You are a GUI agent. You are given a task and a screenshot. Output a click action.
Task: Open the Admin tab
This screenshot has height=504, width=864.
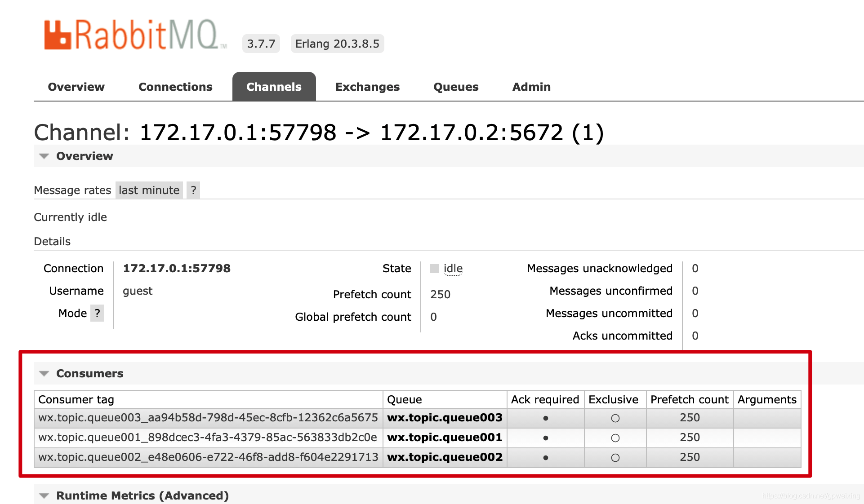pyautogui.click(x=531, y=87)
